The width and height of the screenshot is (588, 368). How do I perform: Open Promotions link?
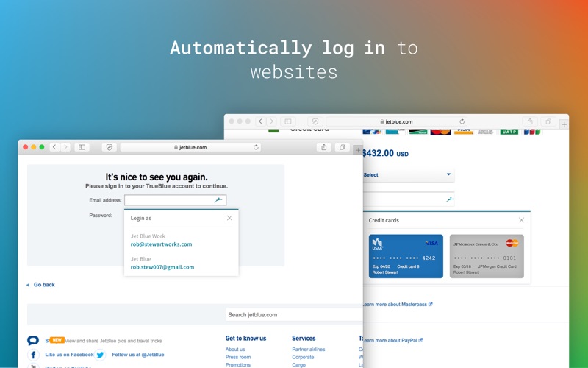click(237, 364)
